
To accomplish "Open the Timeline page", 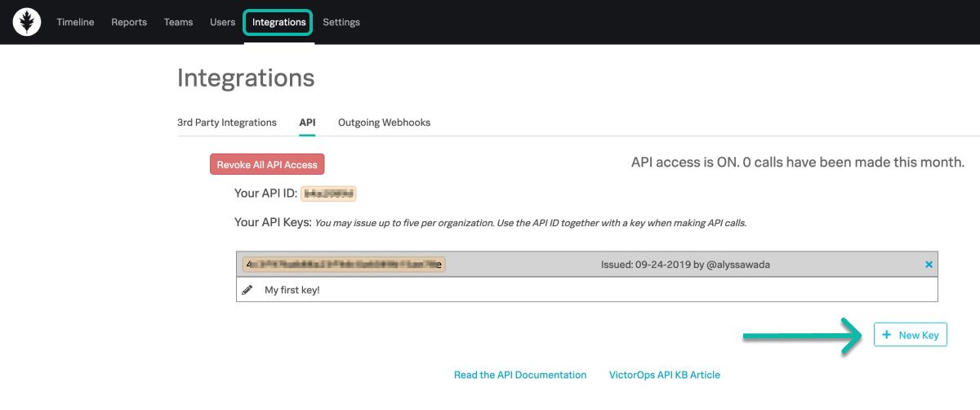I will click(x=75, y=22).
